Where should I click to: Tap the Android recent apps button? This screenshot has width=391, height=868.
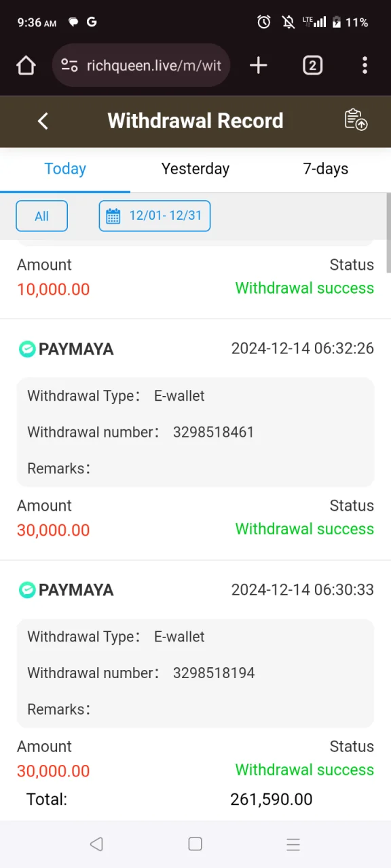[x=293, y=844]
